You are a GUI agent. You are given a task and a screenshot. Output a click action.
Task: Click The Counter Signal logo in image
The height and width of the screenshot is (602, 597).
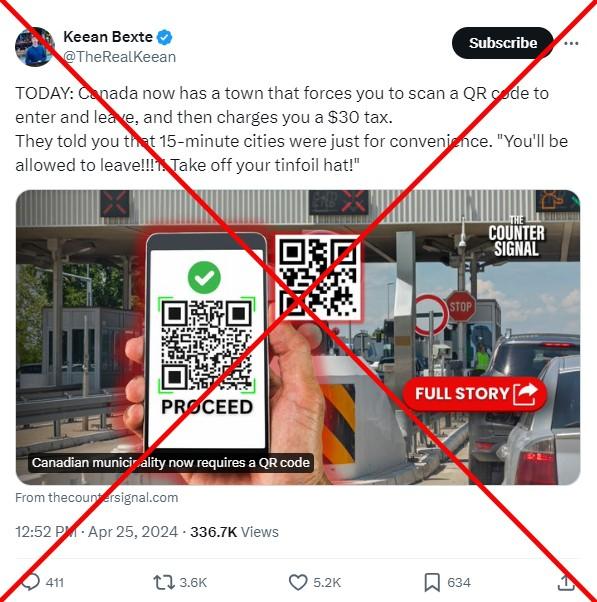tap(516, 237)
